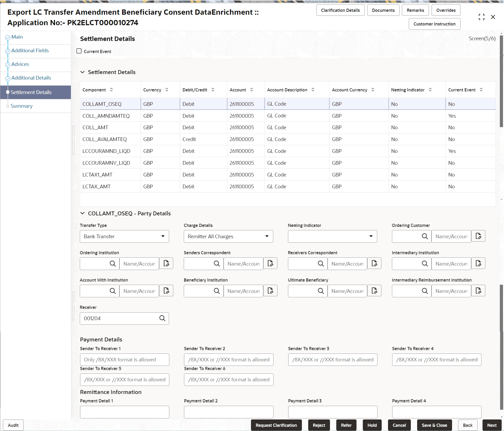
Task: Enable the Current Event checkbox
Action: 79,51
